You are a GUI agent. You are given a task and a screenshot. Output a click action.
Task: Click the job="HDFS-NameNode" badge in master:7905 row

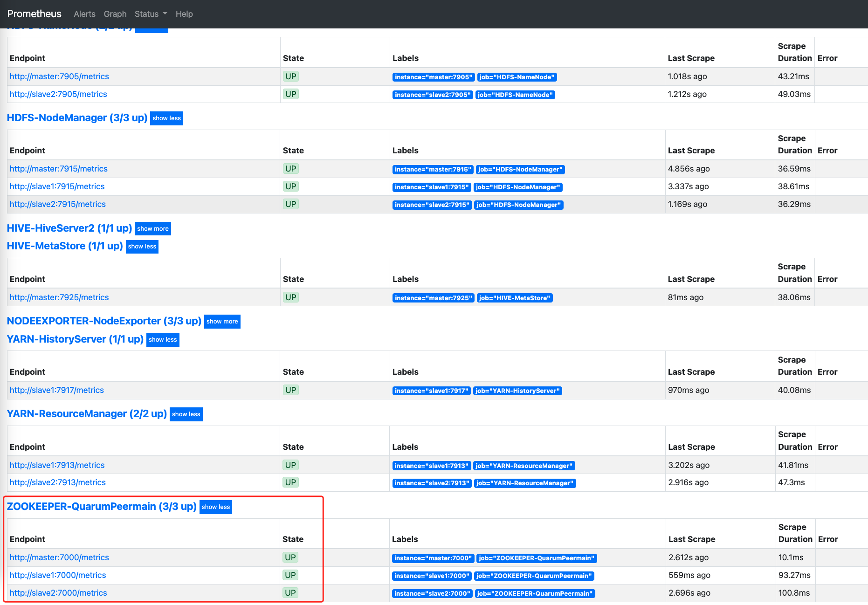pyautogui.click(x=517, y=77)
